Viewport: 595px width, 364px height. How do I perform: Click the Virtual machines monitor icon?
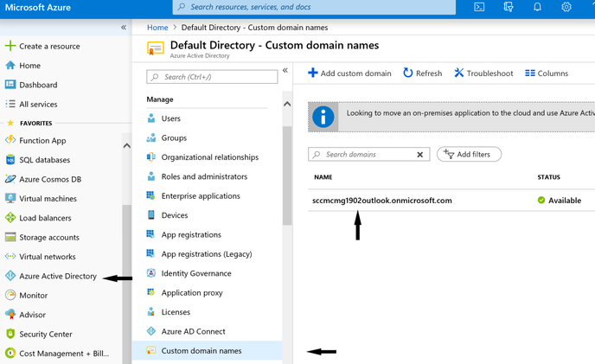point(10,198)
